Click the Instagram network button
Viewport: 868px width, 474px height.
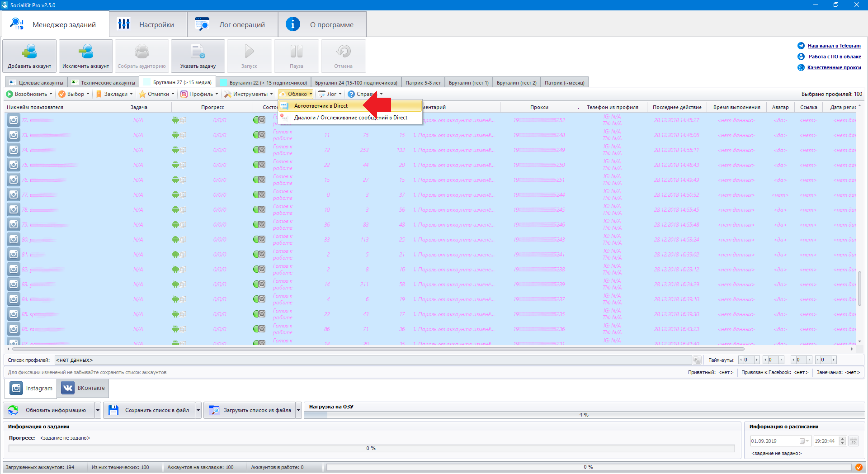(x=31, y=388)
